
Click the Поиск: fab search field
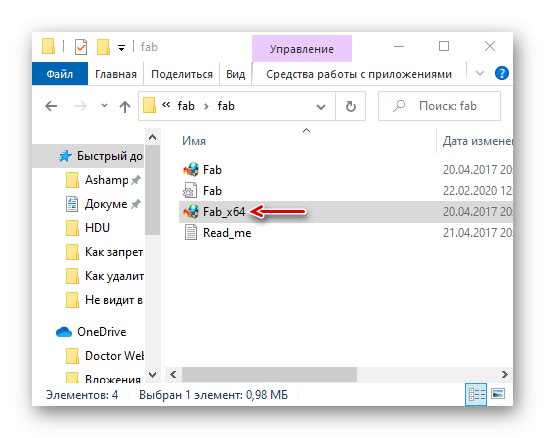click(x=439, y=106)
